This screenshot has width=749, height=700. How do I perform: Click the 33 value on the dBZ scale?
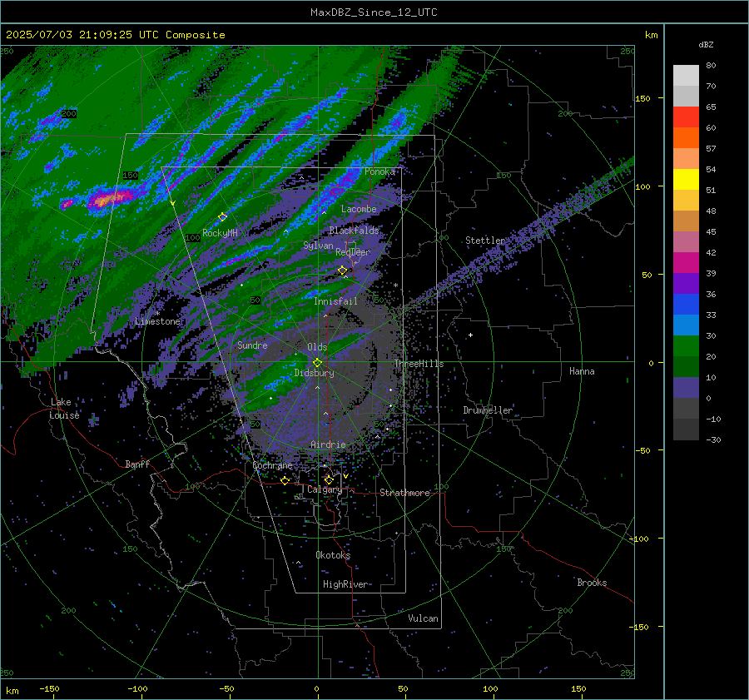[711, 315]
